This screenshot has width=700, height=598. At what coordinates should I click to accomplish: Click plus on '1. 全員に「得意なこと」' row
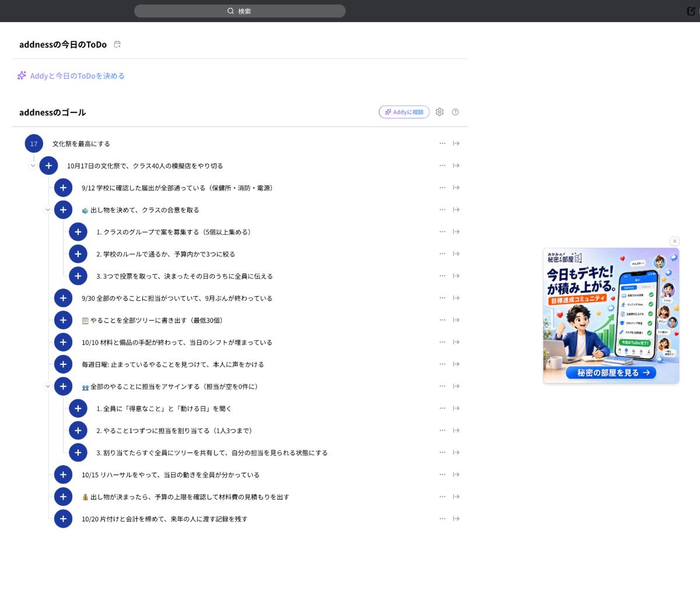click(78, 409)
